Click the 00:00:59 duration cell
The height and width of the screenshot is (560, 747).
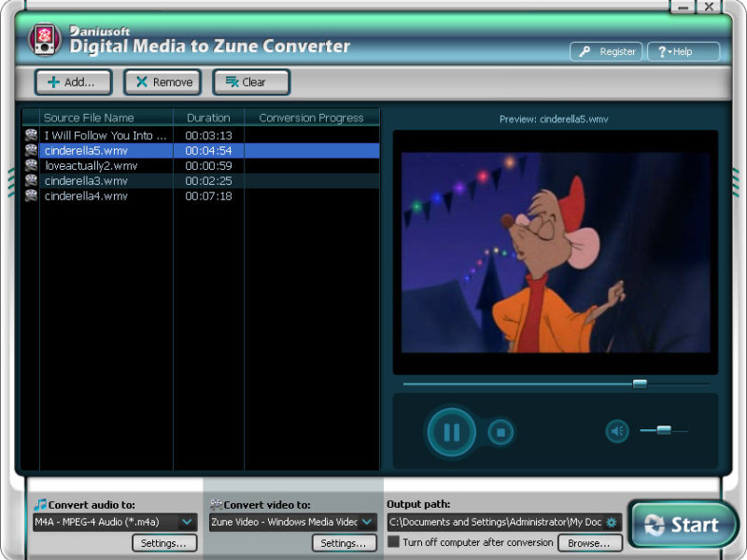[x=208, y=166]
